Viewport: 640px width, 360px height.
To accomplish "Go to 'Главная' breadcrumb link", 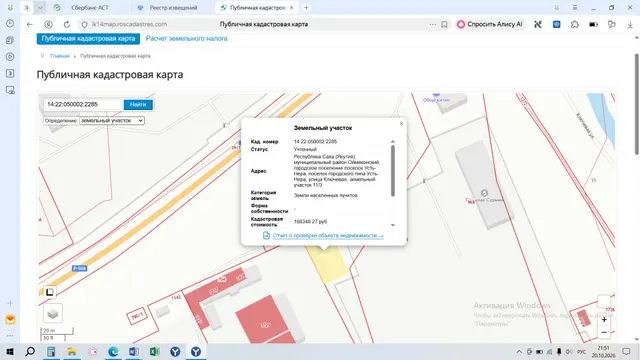I will click(60, 56).
